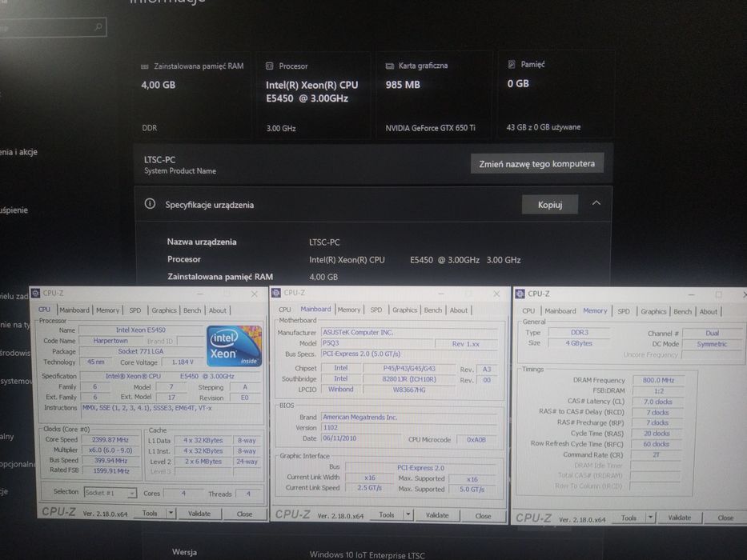The image size is (747, 560).
Task: Click Close in the Mainboard window
Action: click(x=483, y=516)
